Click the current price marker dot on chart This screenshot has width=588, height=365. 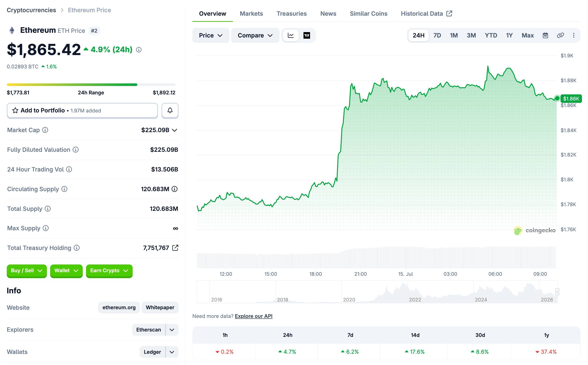pyautogui.click(x=557, y=98)
